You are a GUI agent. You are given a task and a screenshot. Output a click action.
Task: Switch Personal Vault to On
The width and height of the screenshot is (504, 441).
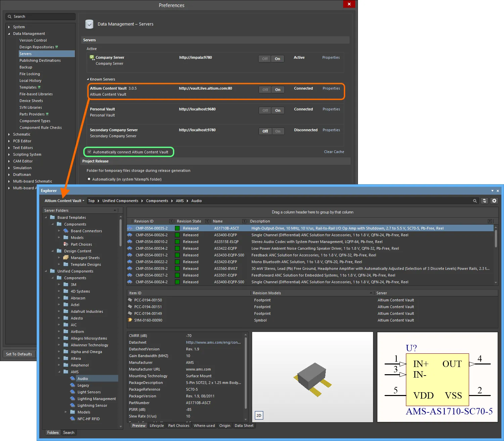[x=278, y=110]
